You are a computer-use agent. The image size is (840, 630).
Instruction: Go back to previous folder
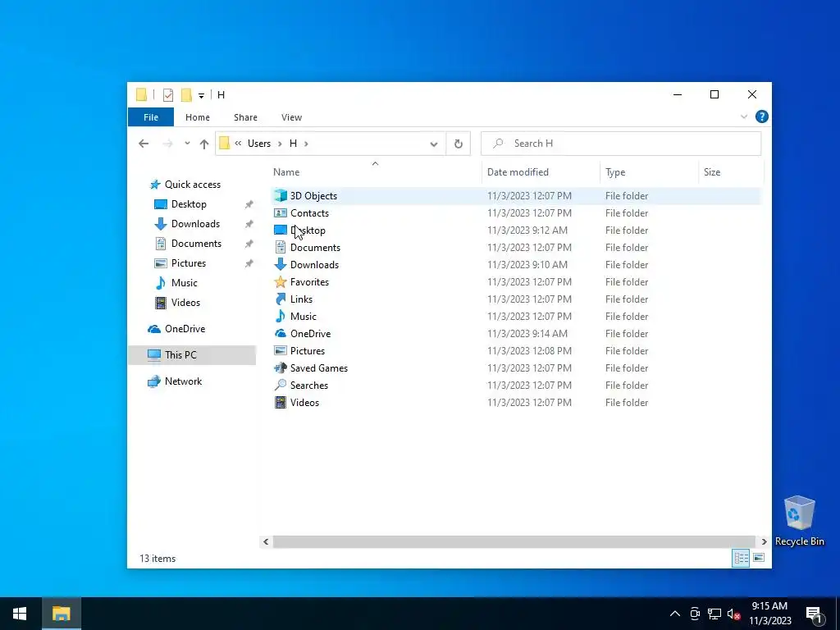144,144
